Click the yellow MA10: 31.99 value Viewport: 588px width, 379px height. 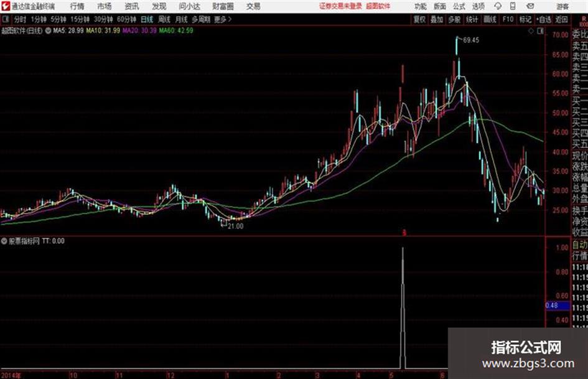(x=103, y=30)
